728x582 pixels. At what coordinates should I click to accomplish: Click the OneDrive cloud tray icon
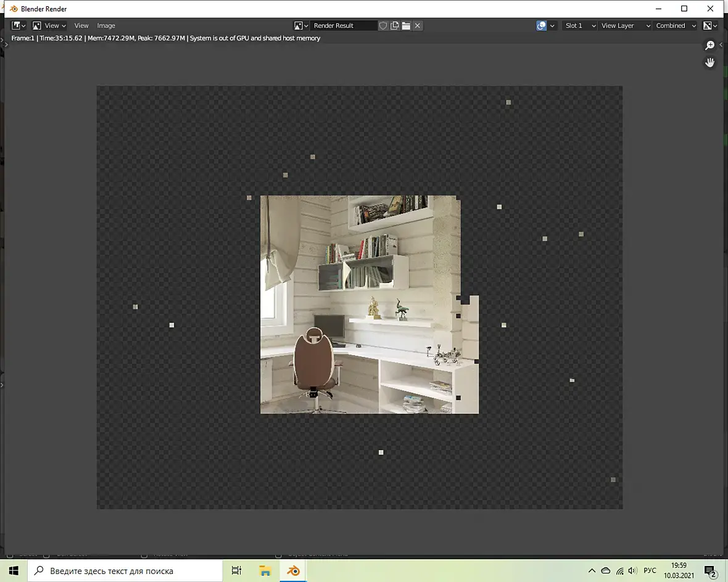pyautogui.click(x=605, y=570)
